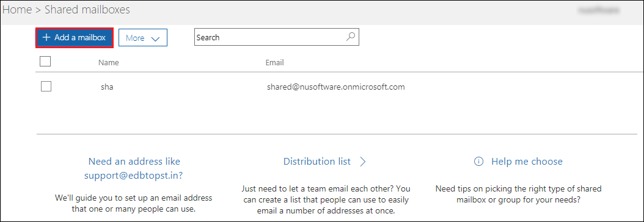
Task: Check the box for the sha mailbox
Action: [x=46, y=87]
